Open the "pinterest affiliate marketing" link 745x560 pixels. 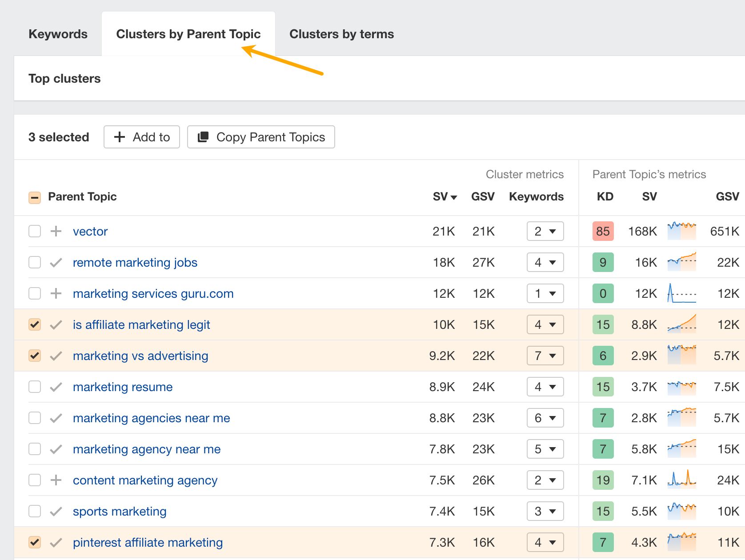coord(148,542)
